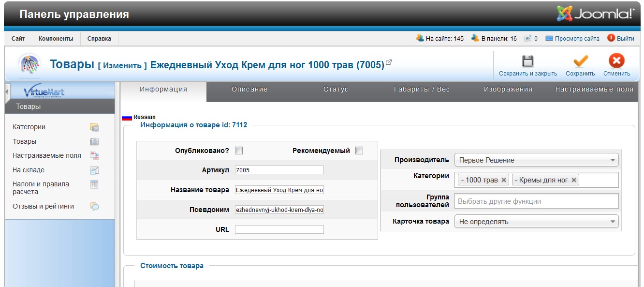Click the Inventory chart icon in the sidebar
644x287 pixels.
(x=94, y=170)
